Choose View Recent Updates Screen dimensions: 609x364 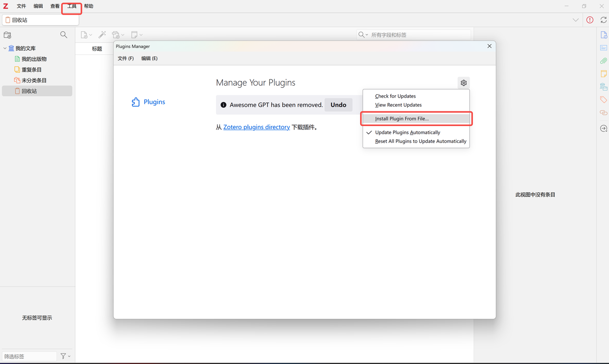tap(416, 105)
